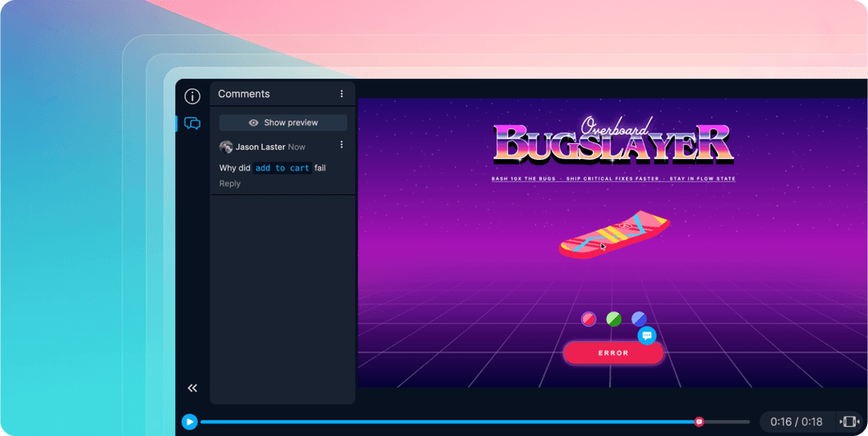The width and height of the screenshot is (868, 436).
Task: Play the replay recording
Action: coord(190,422)
